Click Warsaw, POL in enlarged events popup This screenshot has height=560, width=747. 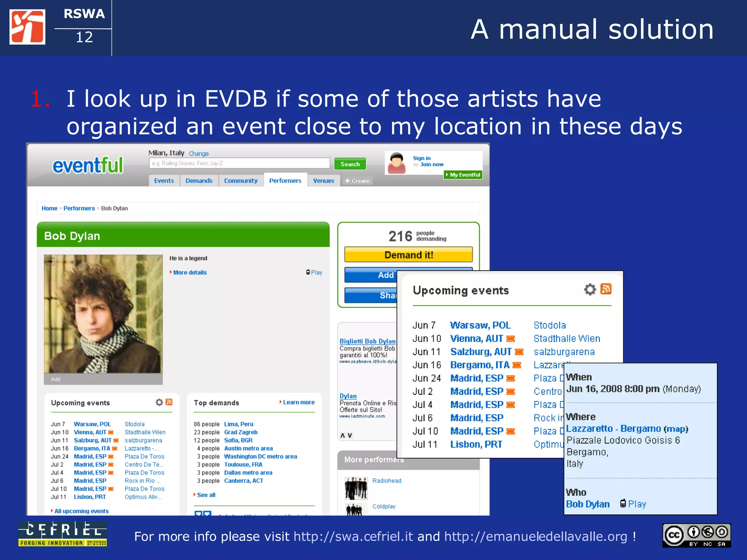point(480,325)
